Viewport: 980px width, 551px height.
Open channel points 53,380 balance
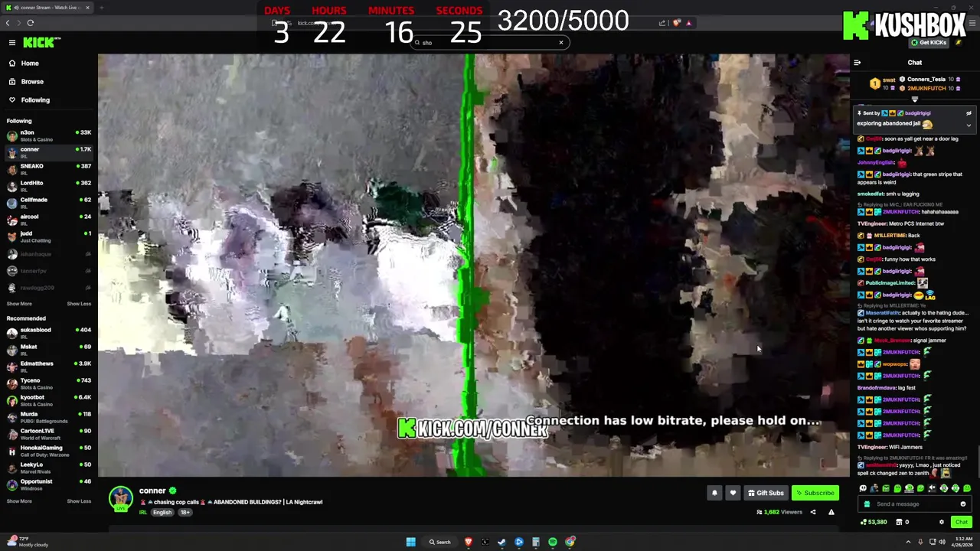point(874,522)
